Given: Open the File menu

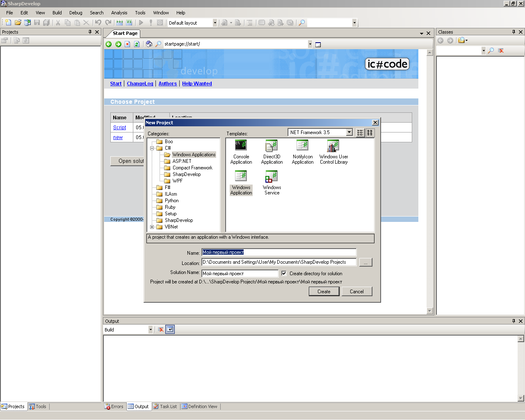Looking at the screenshot, I should pyautogui.click(x=9, y=13).
